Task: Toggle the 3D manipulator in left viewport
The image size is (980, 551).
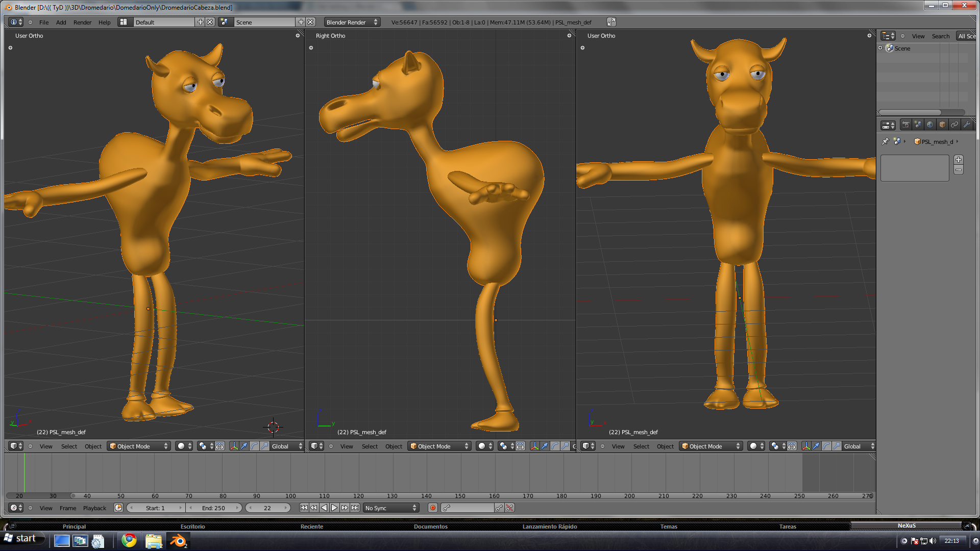Action: click(x=234, y=446)
